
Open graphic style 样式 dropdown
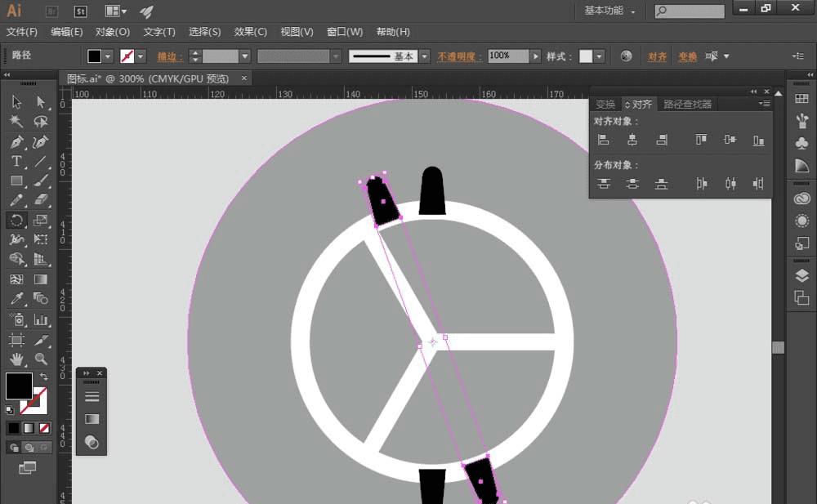tap(599, 56)
